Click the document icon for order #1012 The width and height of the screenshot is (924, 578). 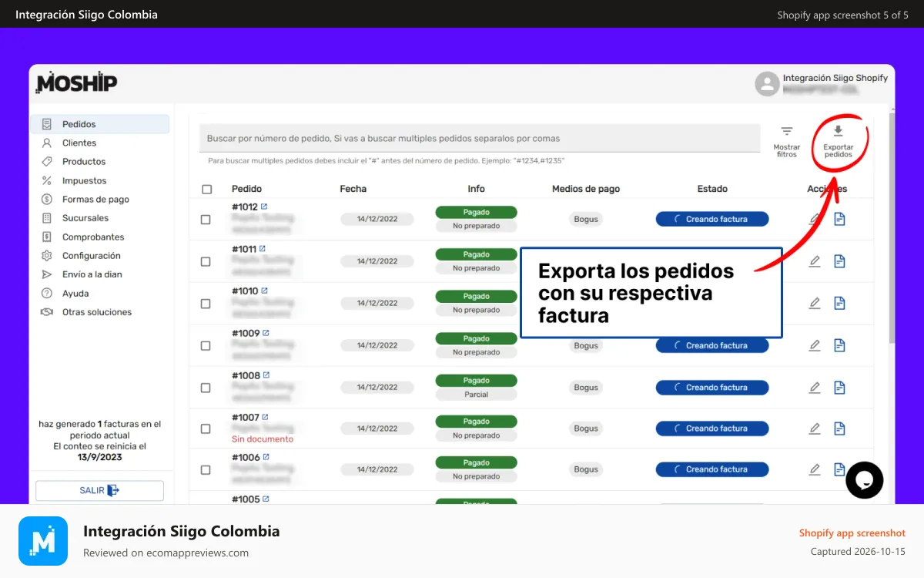[x=839, y=220]
